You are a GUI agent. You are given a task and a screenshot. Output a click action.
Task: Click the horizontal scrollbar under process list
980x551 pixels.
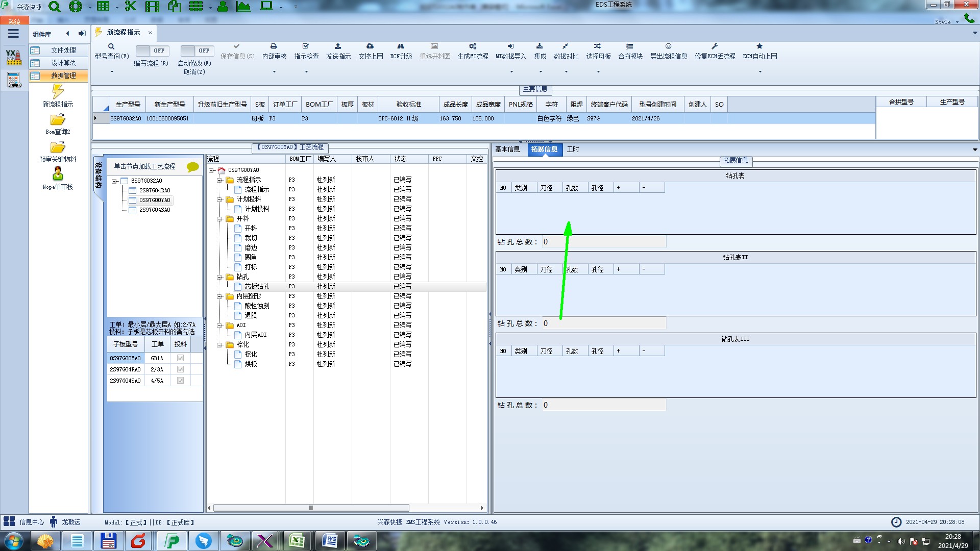[x=311, y=508]
